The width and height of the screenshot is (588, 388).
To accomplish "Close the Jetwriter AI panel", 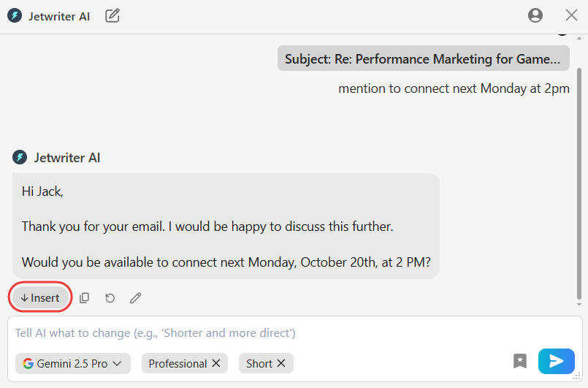I will [572, 15].
